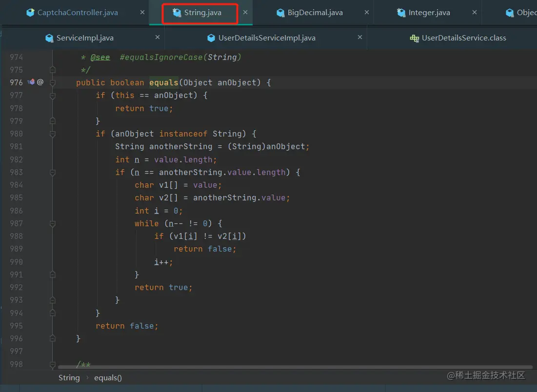Viewport: 537px width, 392px height.
Task: Click the String.java file icon
Action: click(177, 13)
